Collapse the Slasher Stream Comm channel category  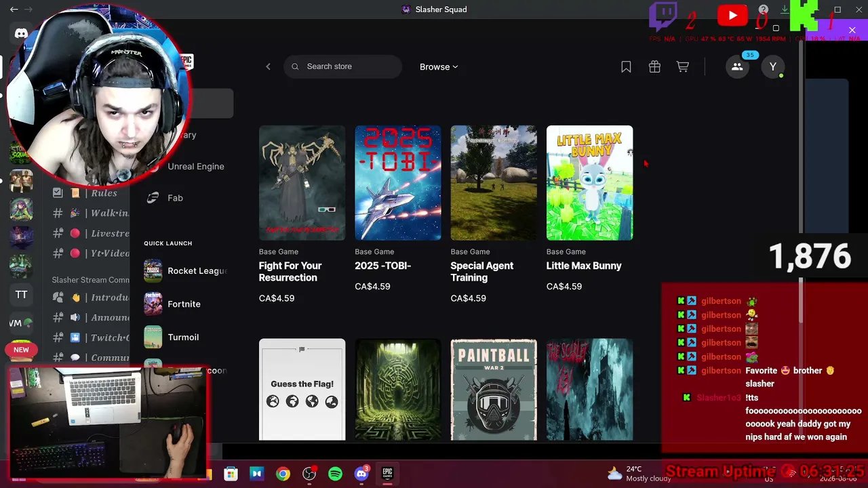[x=90, y=279]
